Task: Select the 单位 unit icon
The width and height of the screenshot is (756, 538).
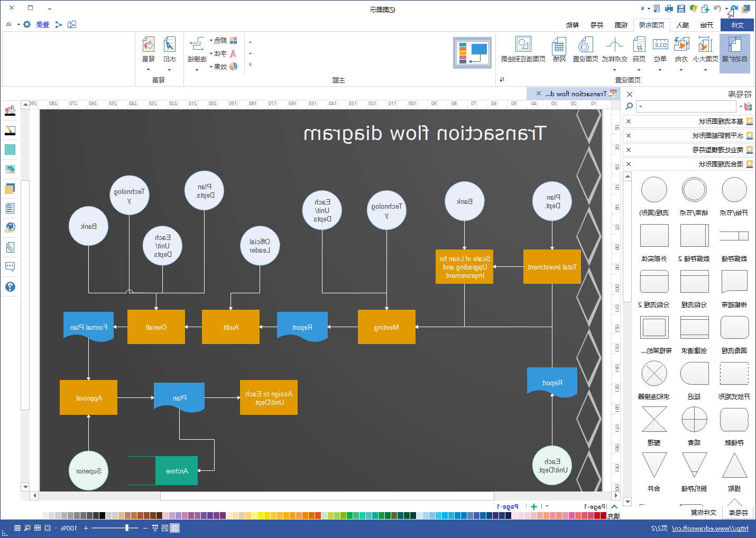Action: click(660, 45)
